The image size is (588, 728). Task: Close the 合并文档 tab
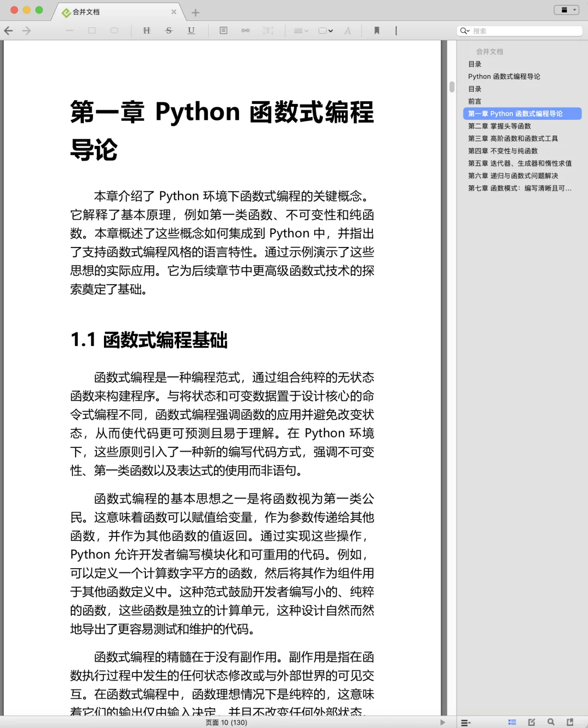[174, 11]
